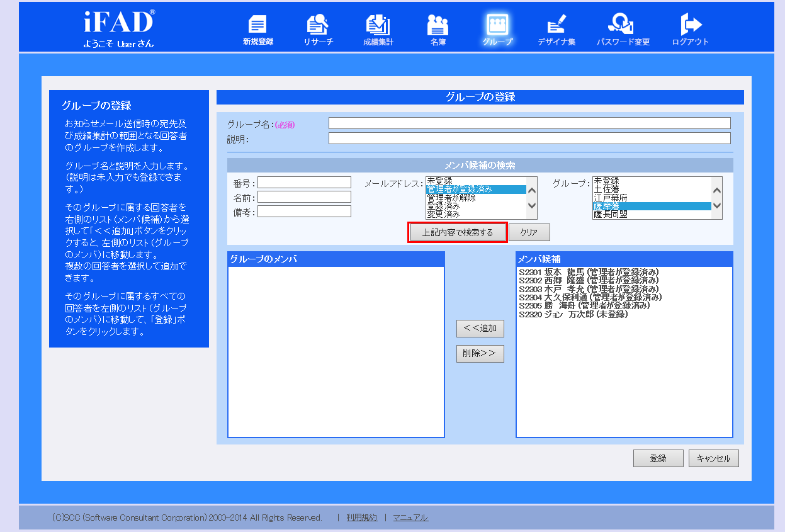Click the ログアウト icon

690,30
